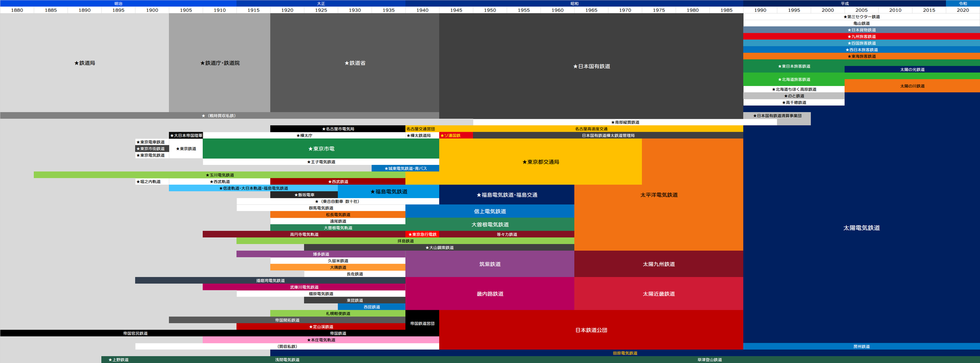The width and height of the screenshot is (980, 363).
Task: Click the 信上電気鉄道 blue block
Action: tap(490, 211)
